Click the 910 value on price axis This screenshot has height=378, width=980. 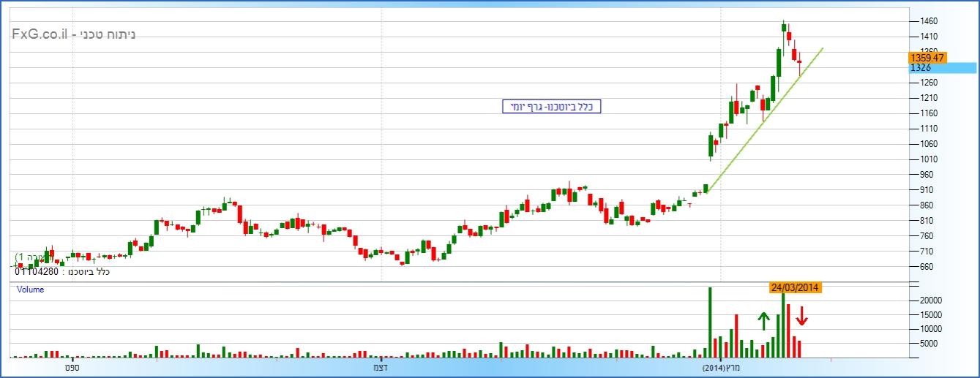tap(927, 190)
